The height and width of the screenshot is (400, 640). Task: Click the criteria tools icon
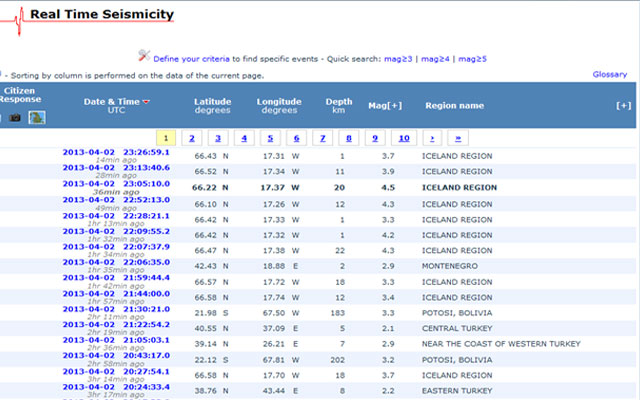click(x=144, y=56)
